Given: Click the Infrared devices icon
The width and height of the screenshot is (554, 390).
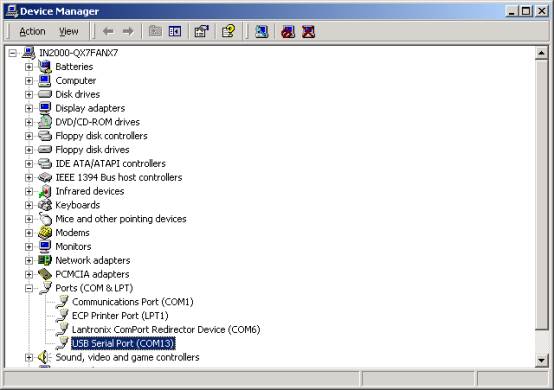Looking at the screenshot, I should [x=45, y=191].
